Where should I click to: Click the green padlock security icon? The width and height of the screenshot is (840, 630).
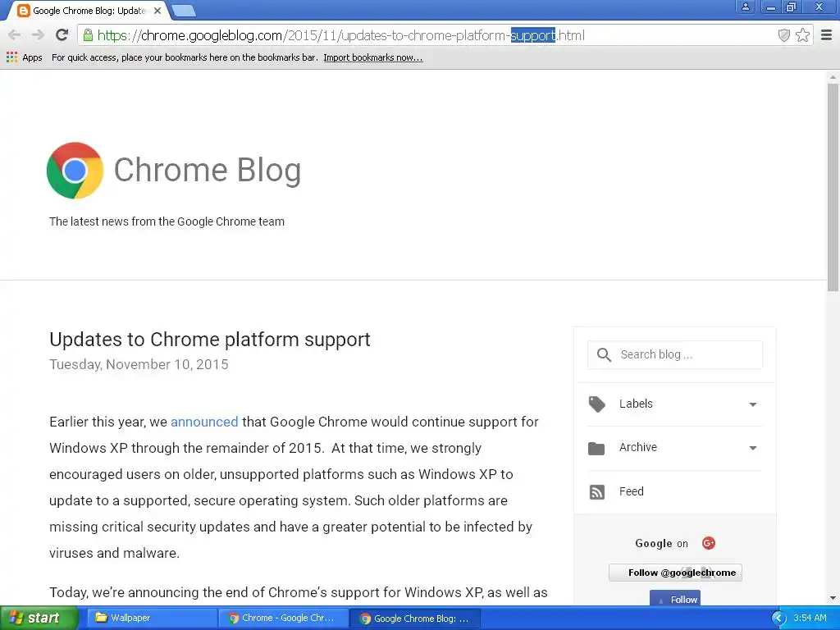pyautogui.click(x=88, y=35)
